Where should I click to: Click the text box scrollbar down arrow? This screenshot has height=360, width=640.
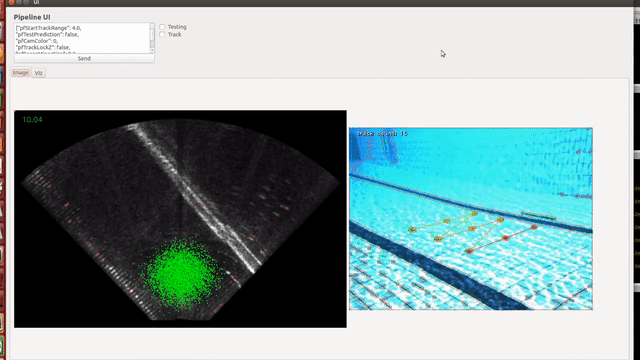click(152, 51)
